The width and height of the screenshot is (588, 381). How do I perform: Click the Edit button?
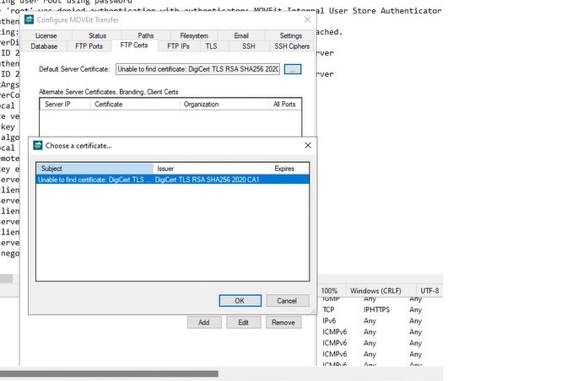(x=243, y=323)
